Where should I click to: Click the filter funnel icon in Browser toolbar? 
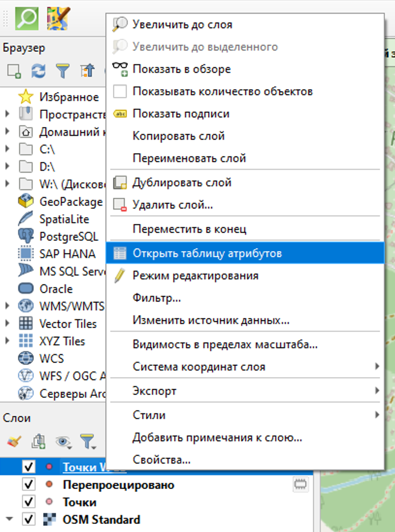click(x=62, y=71)
